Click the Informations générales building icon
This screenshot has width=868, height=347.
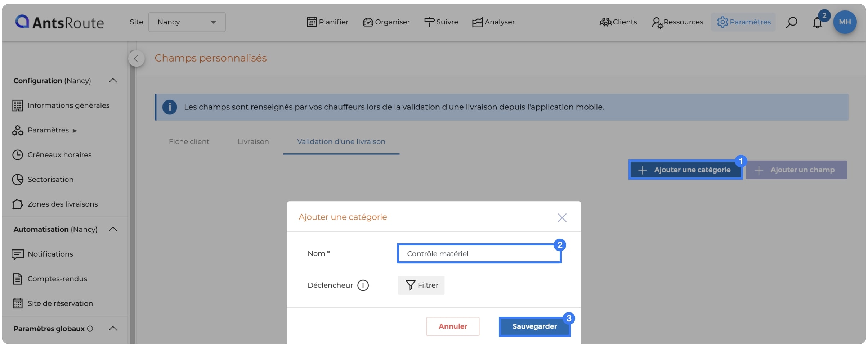coord(17,105)
